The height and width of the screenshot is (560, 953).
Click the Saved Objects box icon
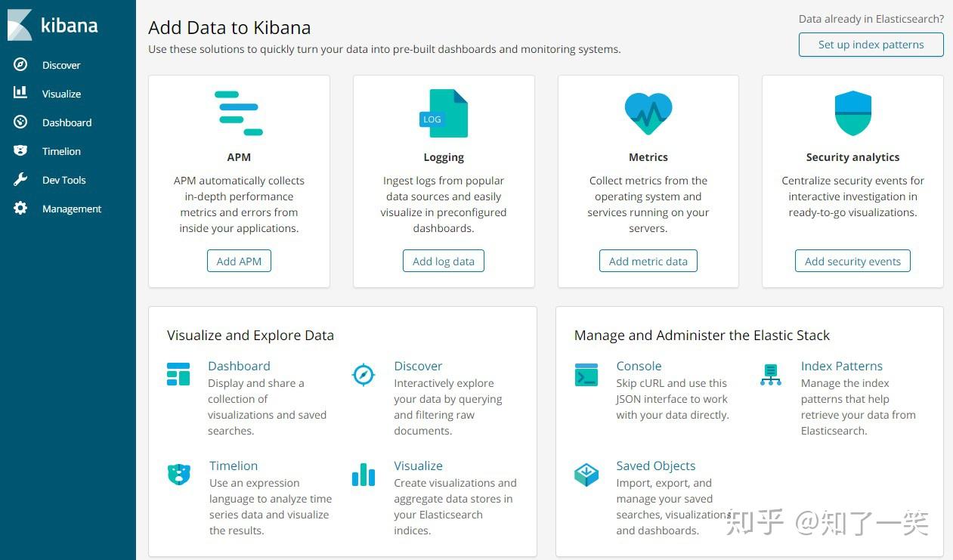(x=586, y=475)
